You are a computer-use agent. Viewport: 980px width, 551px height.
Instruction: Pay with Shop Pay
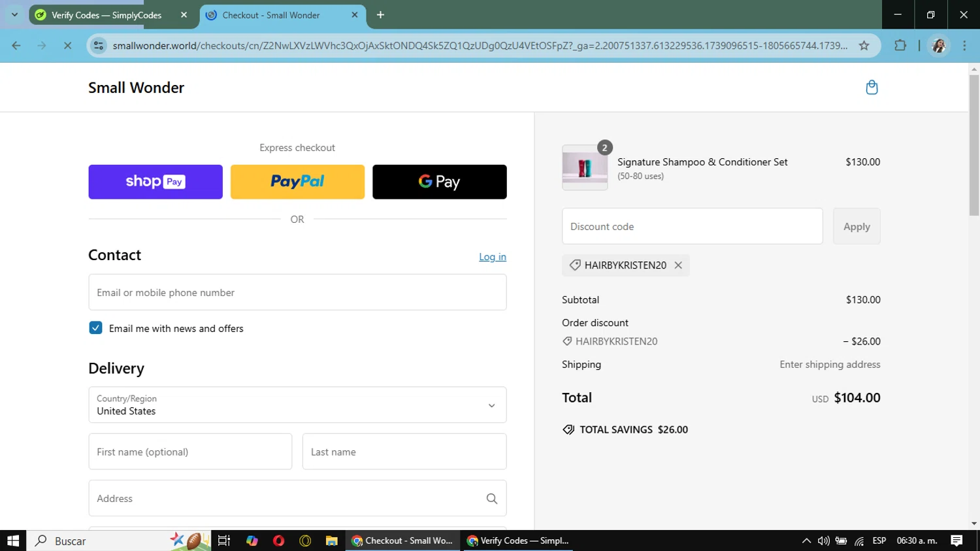point(155,182)
